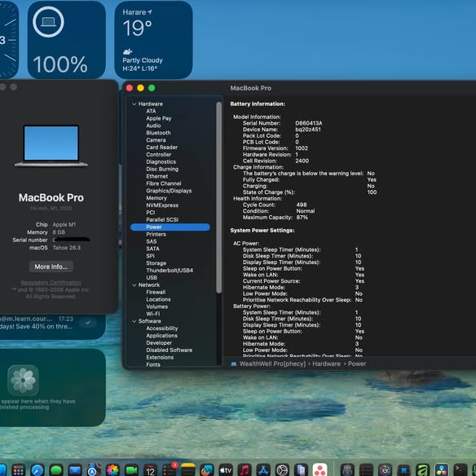Select Printers in the sidebar
Viewport: 476px width, 476px height.
pos(156,235)
